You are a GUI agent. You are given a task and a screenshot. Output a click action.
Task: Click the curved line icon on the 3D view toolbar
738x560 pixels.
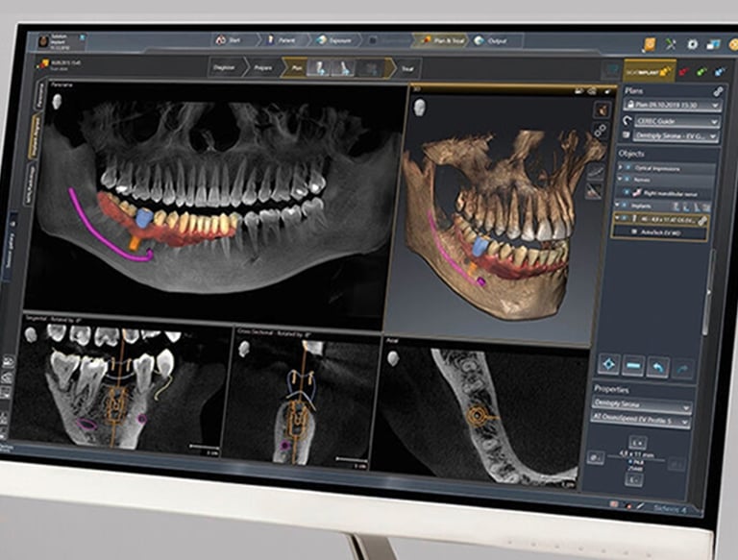(596, 172)
